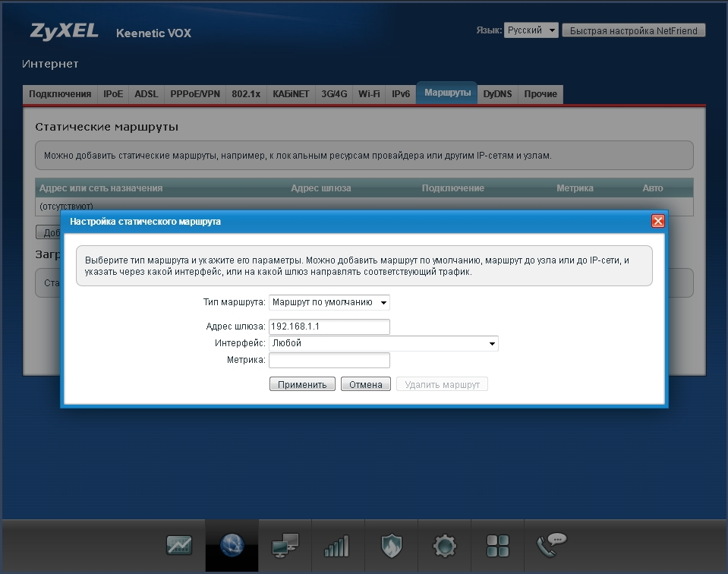This screenshot has width=728, height=574.
Task: Open the system settings gear icon
Action: (444, 545)
